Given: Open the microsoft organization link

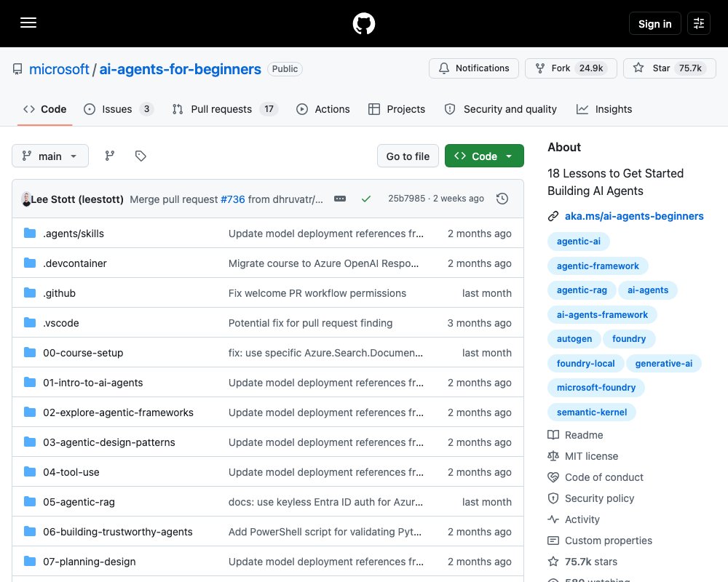Looking at the screenshot, I should coord(59,69).
